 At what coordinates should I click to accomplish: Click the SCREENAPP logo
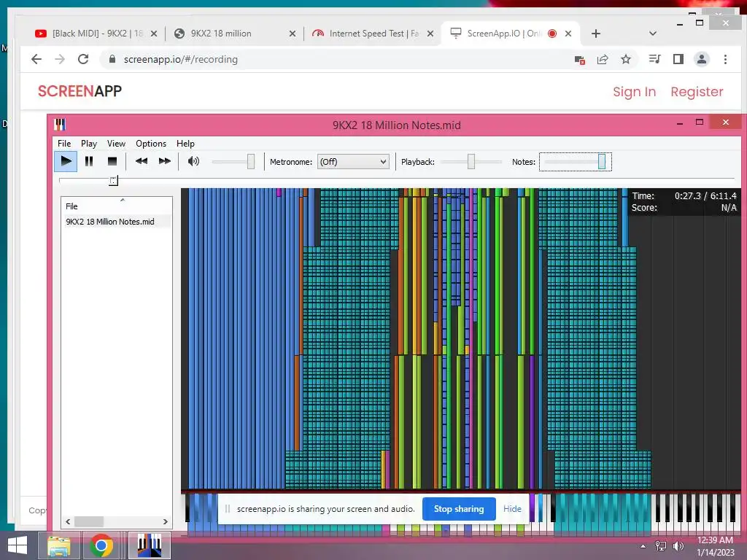point(80,91)
